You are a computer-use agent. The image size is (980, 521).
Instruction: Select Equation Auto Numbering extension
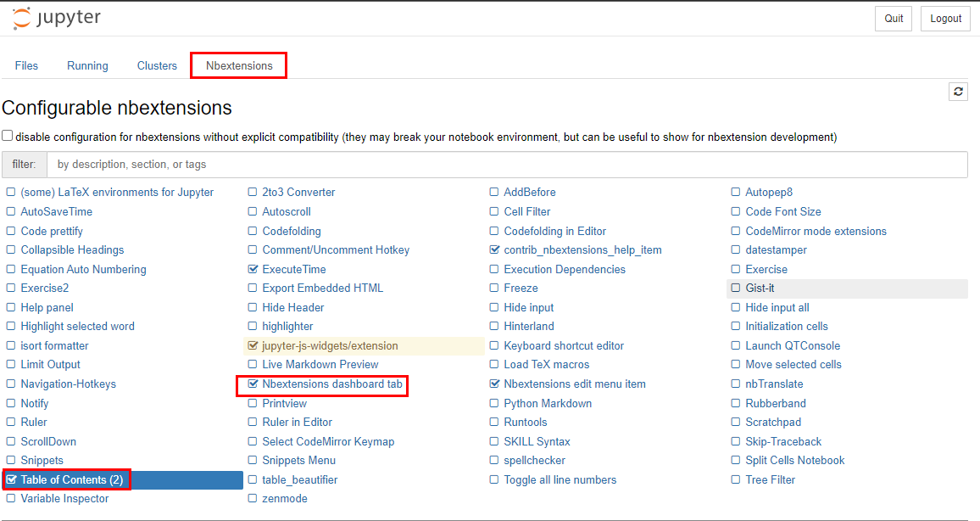pos(84,269)
